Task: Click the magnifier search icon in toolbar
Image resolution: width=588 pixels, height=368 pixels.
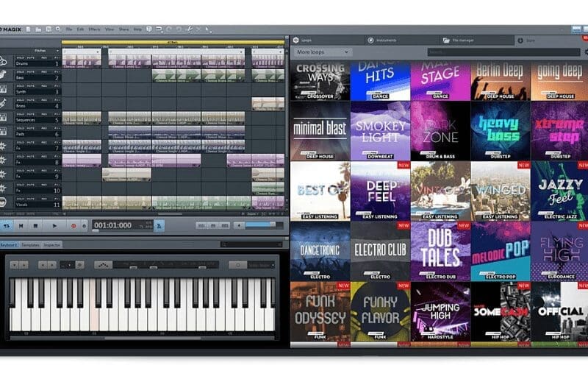Action: click(57, 29)
